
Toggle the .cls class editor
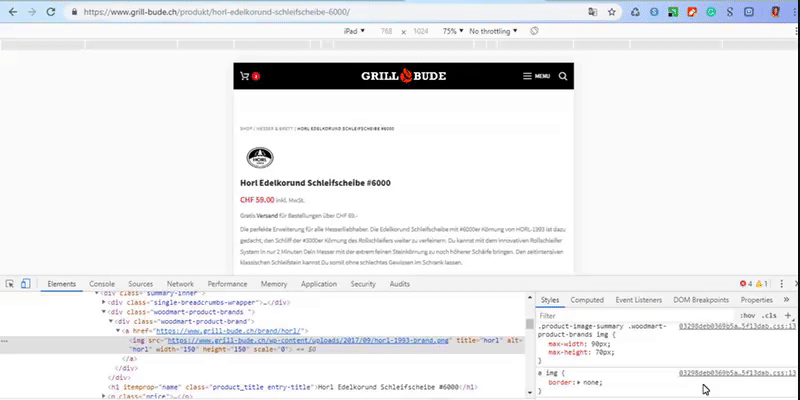pos(769,316)
